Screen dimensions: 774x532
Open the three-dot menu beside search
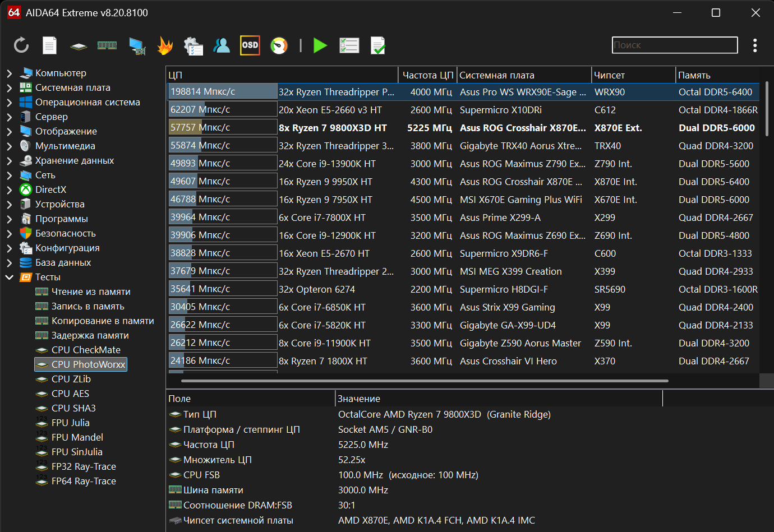755,45
